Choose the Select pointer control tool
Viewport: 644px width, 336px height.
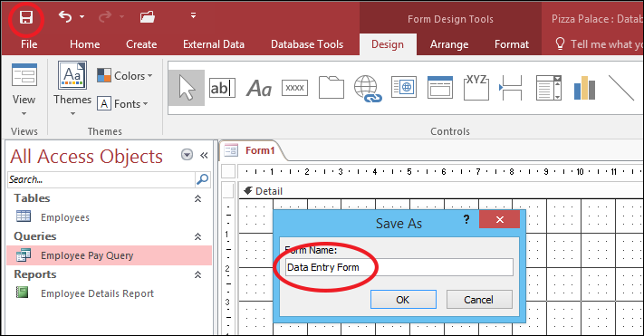[187, 88]
